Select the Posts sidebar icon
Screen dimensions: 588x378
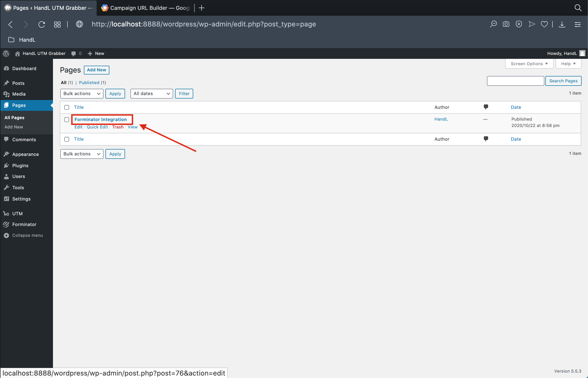(x=7, y=83)
